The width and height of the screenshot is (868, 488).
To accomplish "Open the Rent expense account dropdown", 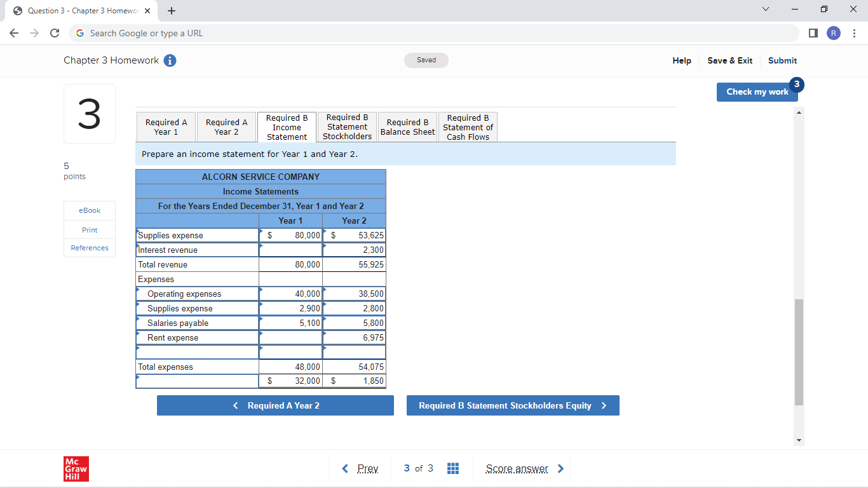I will tap(197, 338).
